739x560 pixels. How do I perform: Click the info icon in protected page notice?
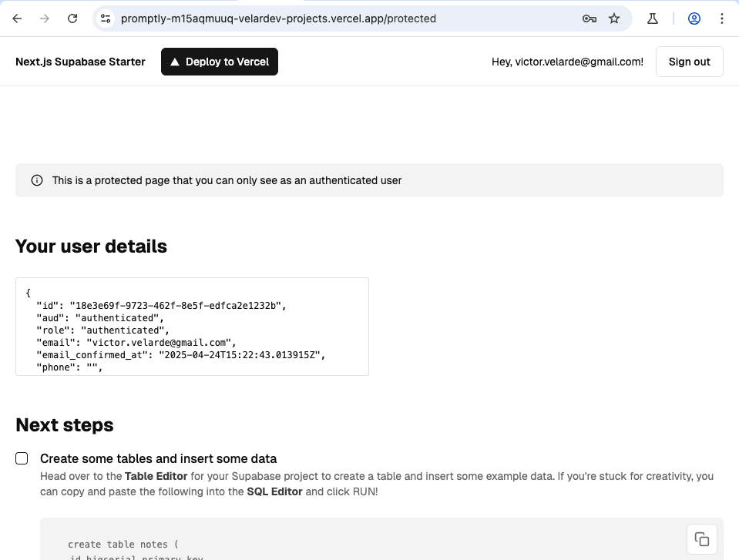click(x=37, y=180)
